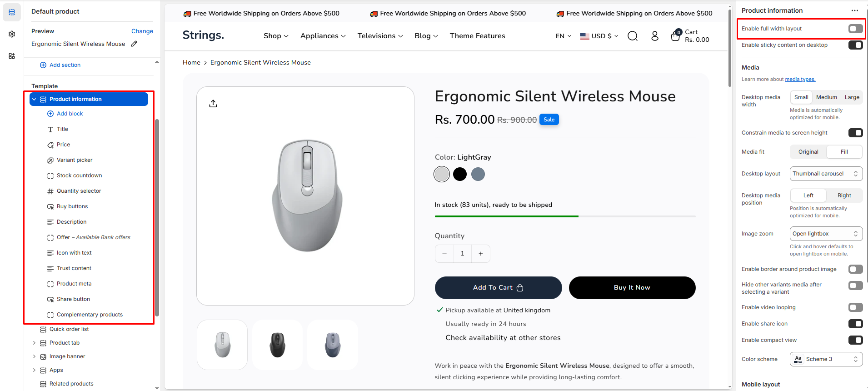Select the black color swatch
Viewport: 868px width, 391px height.
coord(460,174)
